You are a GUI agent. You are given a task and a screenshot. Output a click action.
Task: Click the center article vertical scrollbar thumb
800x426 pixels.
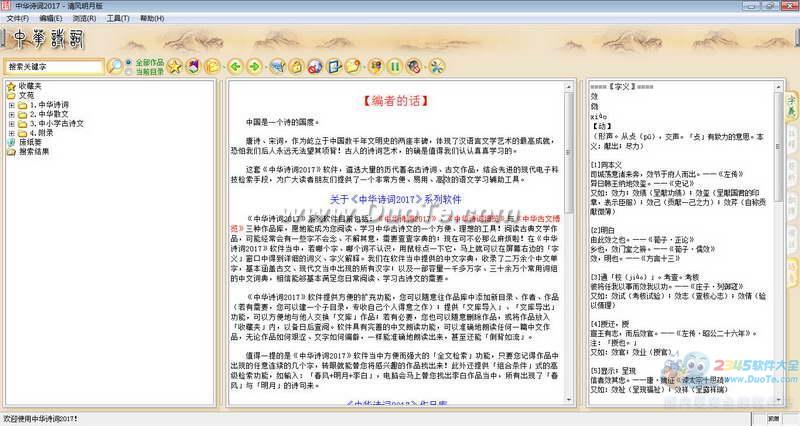click(569, 154)
